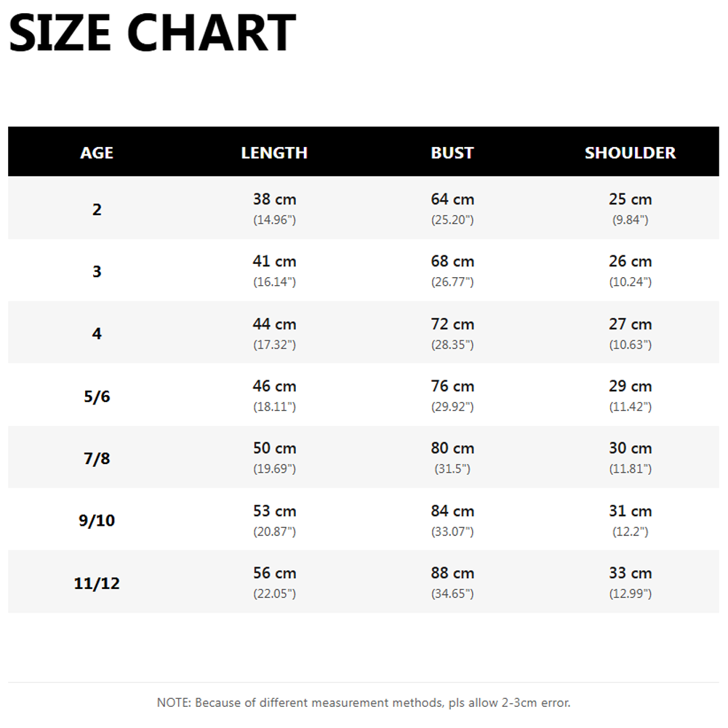Select the AGE column header
728x728 pixels.
97,153
